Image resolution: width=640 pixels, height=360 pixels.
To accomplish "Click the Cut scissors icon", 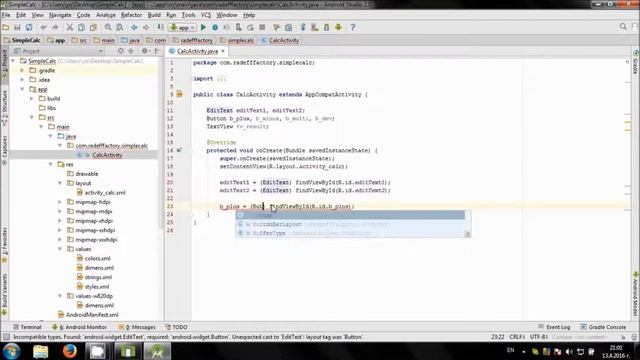I will pyautogui.click(x=70, y=27).
